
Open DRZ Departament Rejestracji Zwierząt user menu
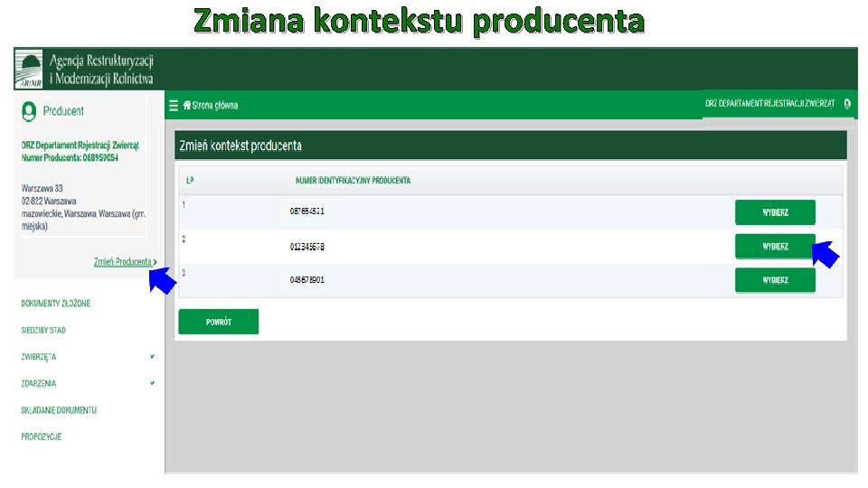[769, 103]
